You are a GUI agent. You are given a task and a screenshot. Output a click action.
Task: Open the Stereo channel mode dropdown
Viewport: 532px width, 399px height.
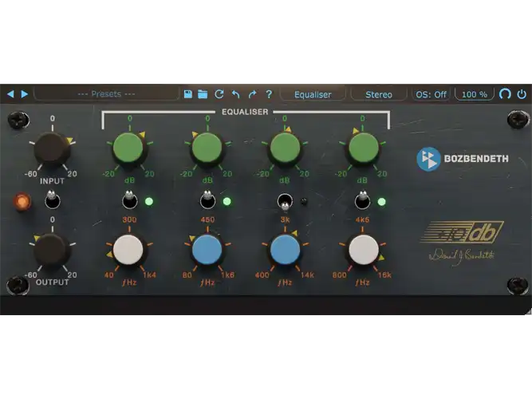(x=379, y=94)
